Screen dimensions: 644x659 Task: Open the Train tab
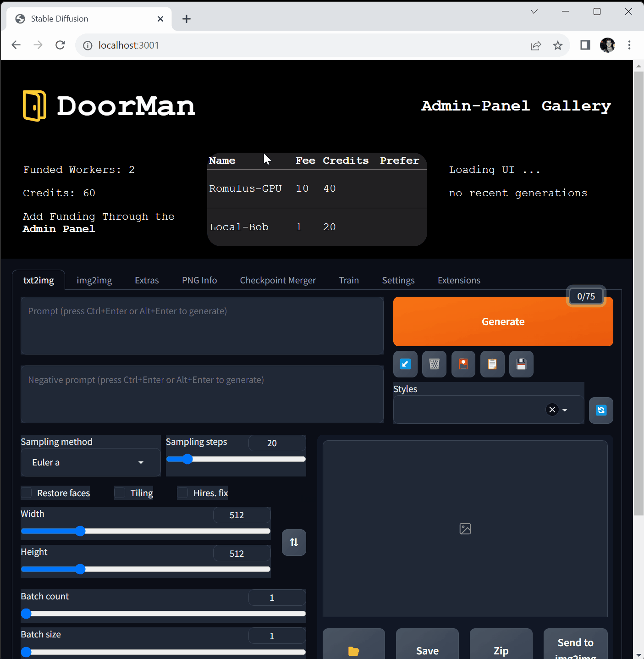coord(349,280)
